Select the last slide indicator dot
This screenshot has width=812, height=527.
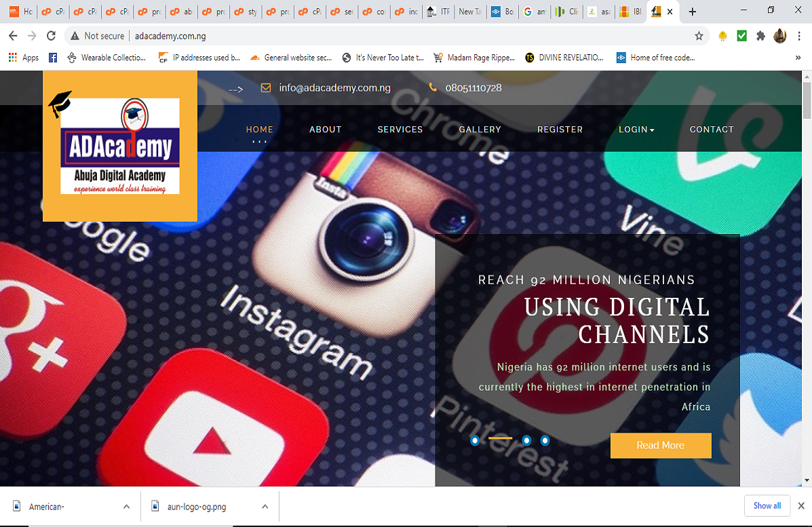pyautogui.click(x=545, y=441)
